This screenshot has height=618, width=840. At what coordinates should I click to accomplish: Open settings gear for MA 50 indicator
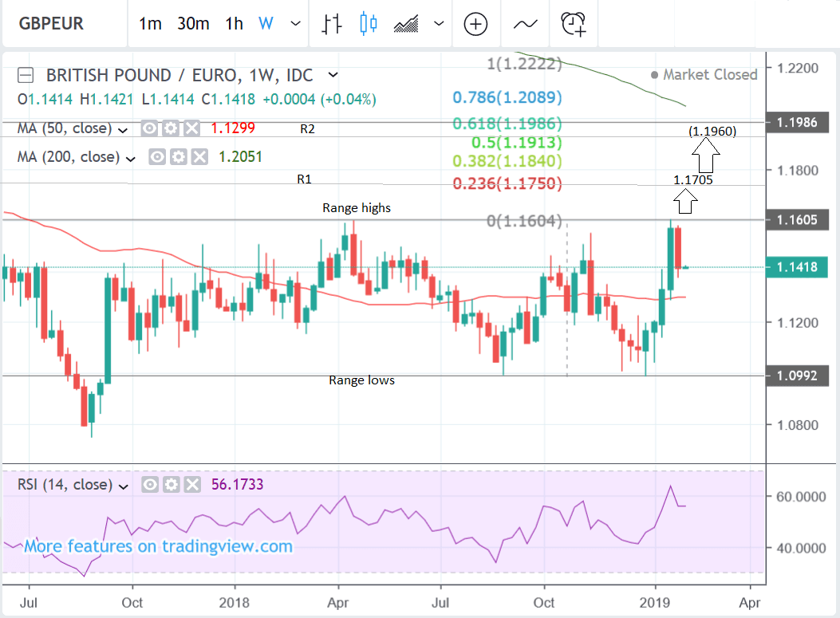(170, 128)
